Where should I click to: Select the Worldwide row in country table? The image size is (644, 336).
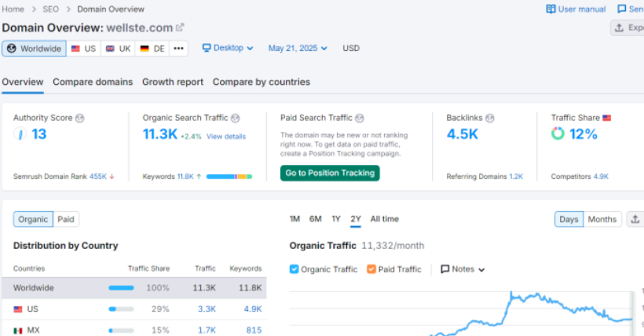134,288
